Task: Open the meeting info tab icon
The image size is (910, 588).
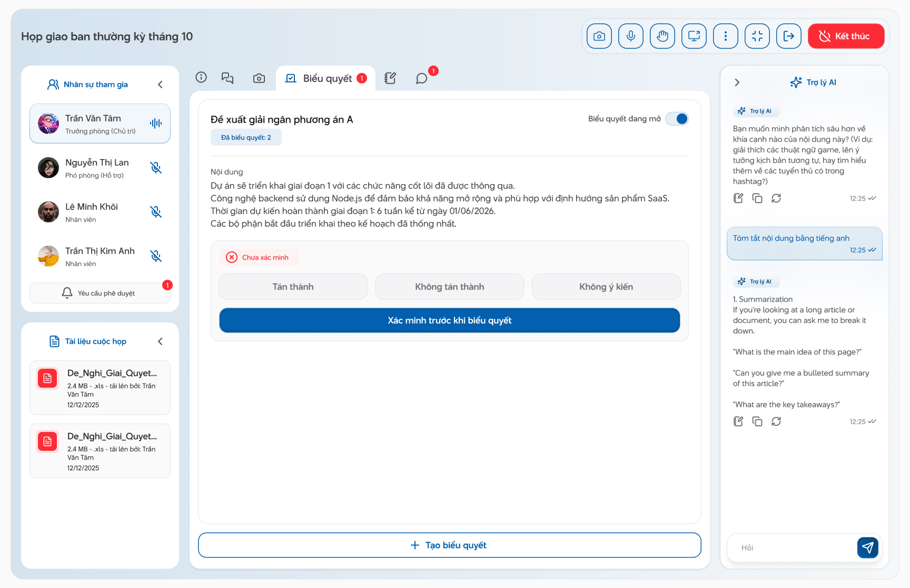Action: (x=201, y=77)
